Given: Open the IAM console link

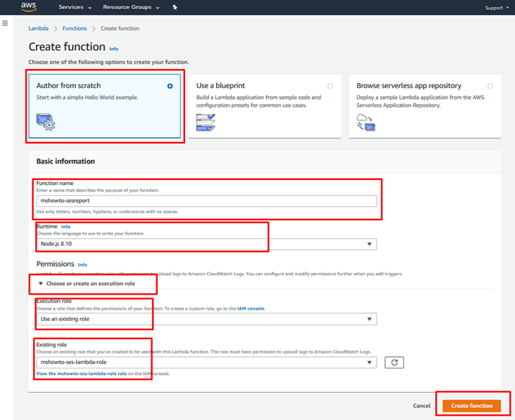Looking at the screenshot, I should pyautogui.click(x=250, y=308).
